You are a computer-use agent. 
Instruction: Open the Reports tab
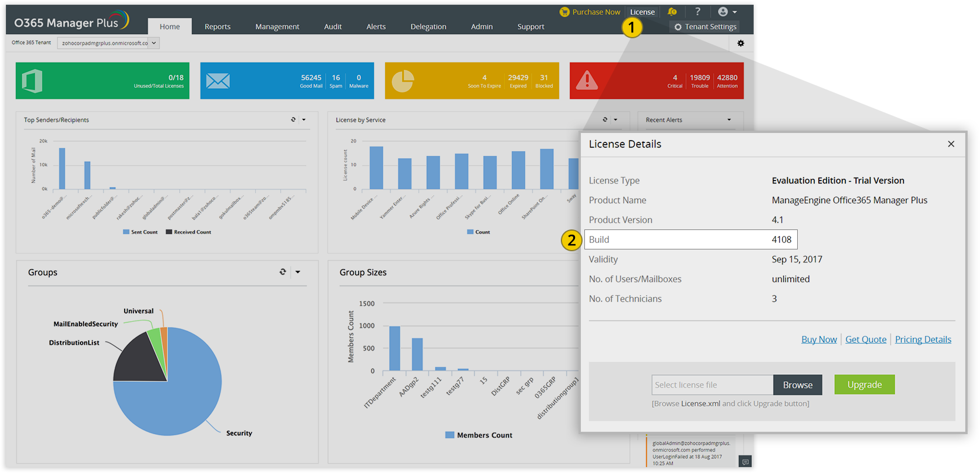click(218, 26)
